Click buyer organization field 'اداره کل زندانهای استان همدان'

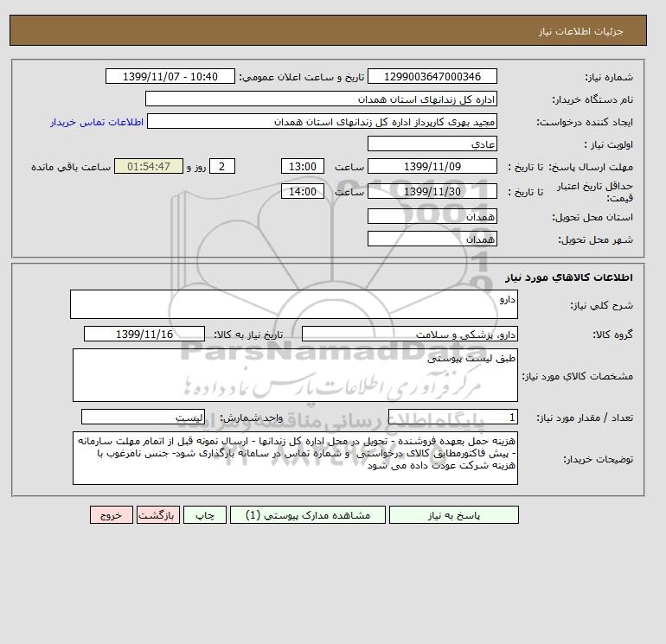[321, 99]
